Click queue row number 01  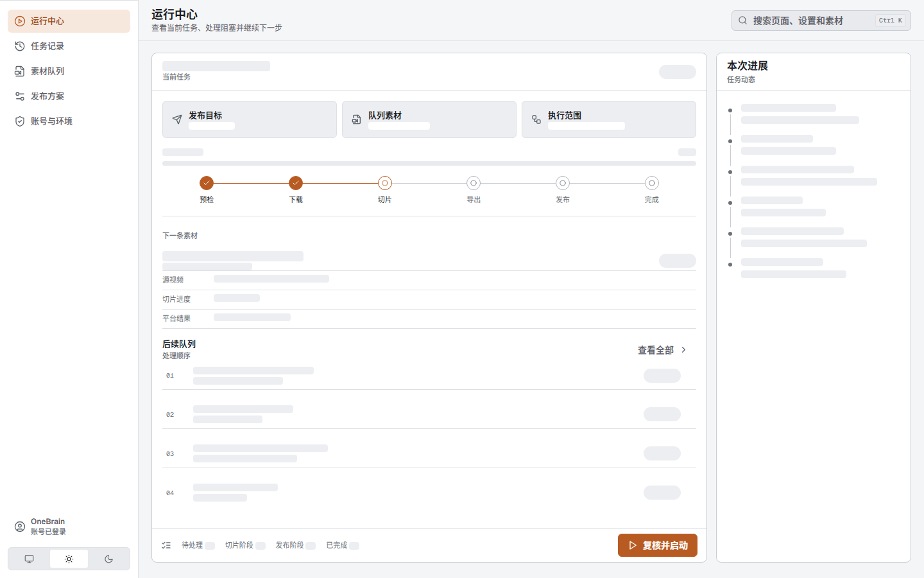tap(170, 376)
